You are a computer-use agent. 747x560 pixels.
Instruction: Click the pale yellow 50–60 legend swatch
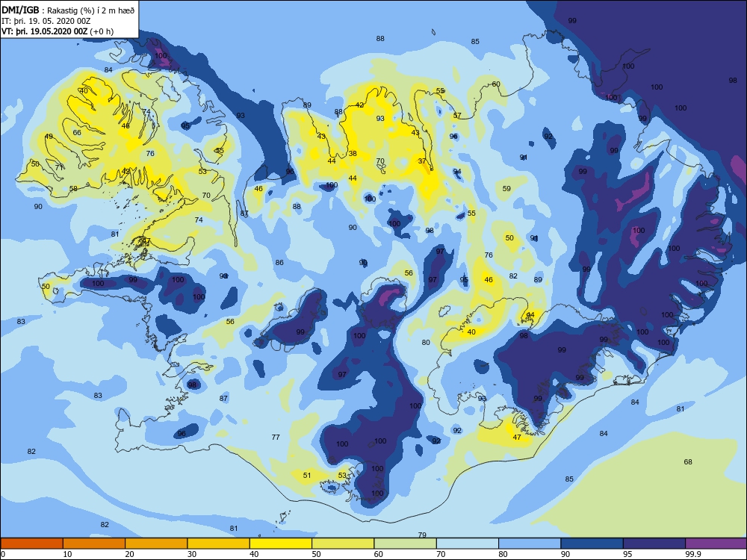tap(343, 544)
